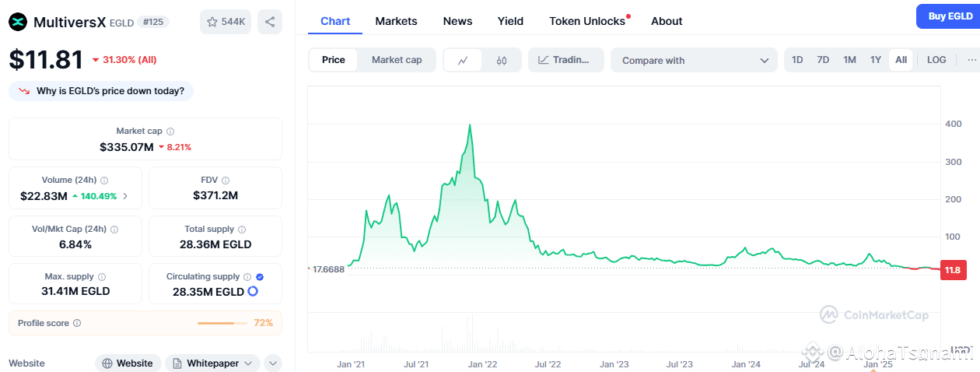Set chart range to 7D

point(823,60)
